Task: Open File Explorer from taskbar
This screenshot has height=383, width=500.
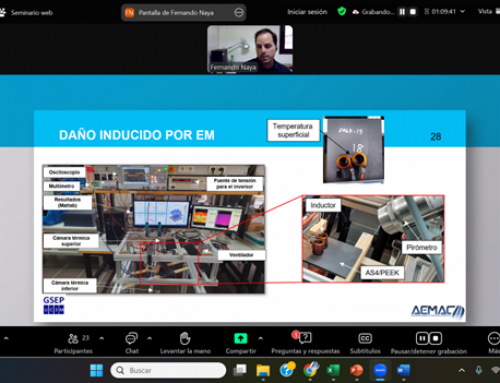Action: 263,370
